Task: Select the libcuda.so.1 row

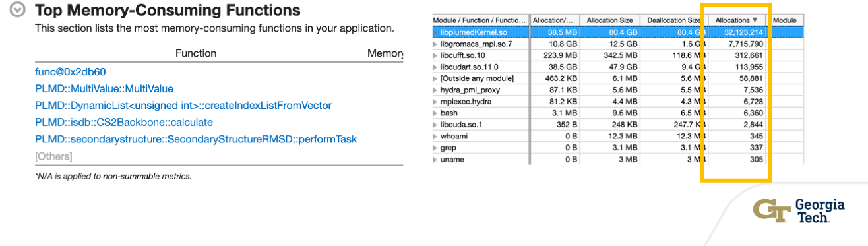Action: [x=617, y=125]
